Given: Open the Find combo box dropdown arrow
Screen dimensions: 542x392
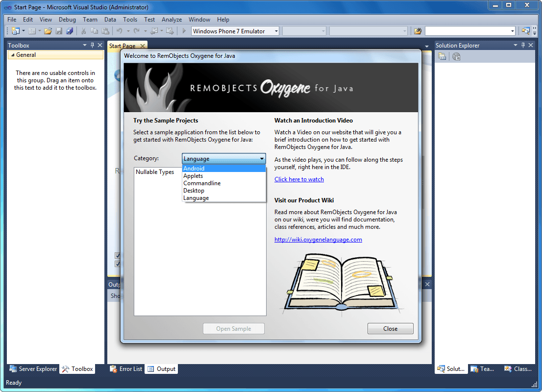Looking at the screenshot, I should (x=512, y=31).
